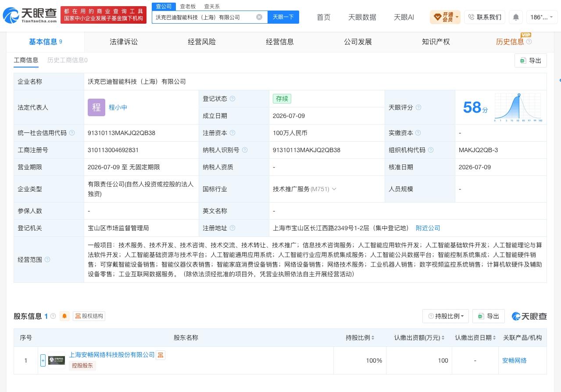Select the 工商信息 sub-tab

(26, 60)
